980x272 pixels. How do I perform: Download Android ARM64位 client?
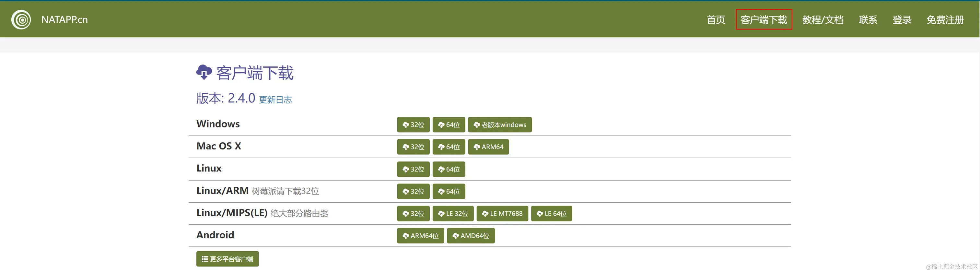coord(420,236)
